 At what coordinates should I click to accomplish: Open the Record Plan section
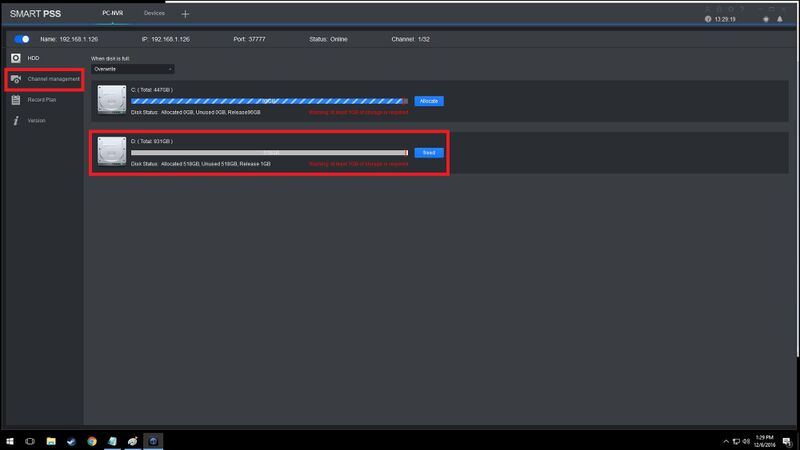[34, 100]
